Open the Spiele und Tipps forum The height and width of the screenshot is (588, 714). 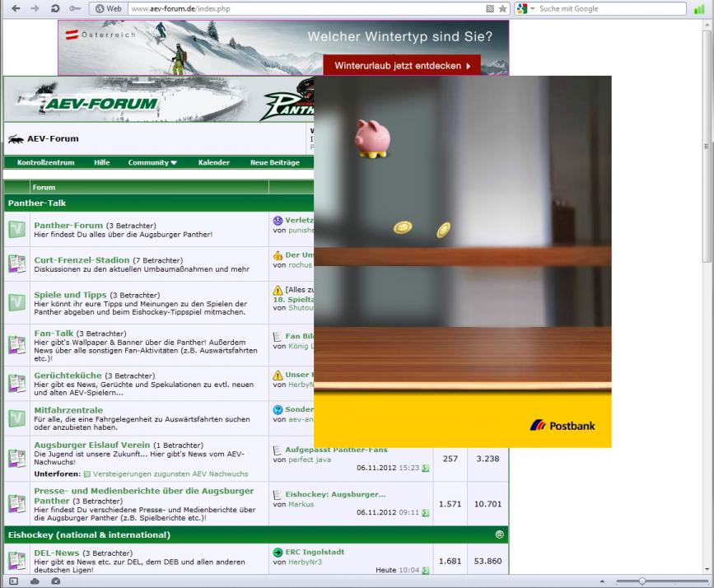click(70, 295)
